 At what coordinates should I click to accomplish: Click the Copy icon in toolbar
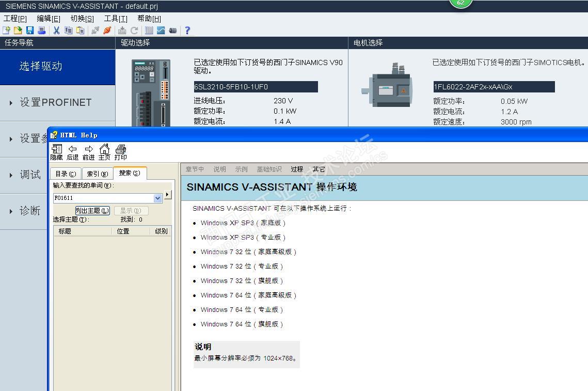pyautogui.click(x=68, y=30)
